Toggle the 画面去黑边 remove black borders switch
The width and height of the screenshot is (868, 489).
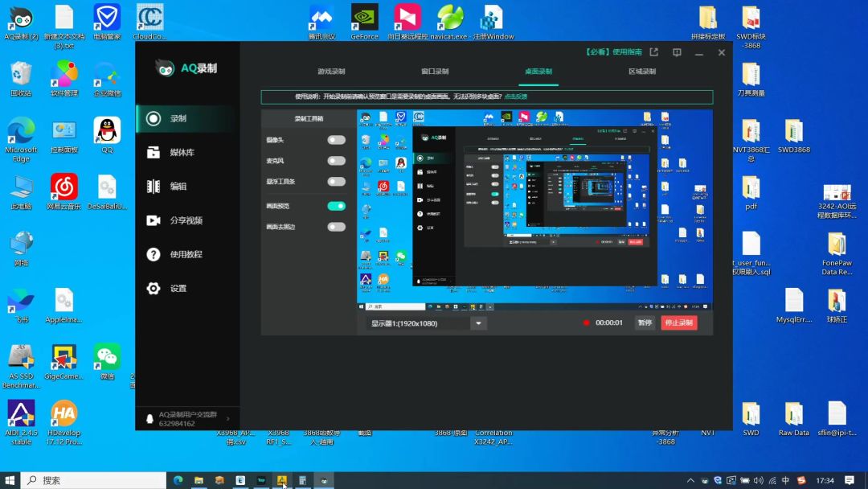pos(336,227)
